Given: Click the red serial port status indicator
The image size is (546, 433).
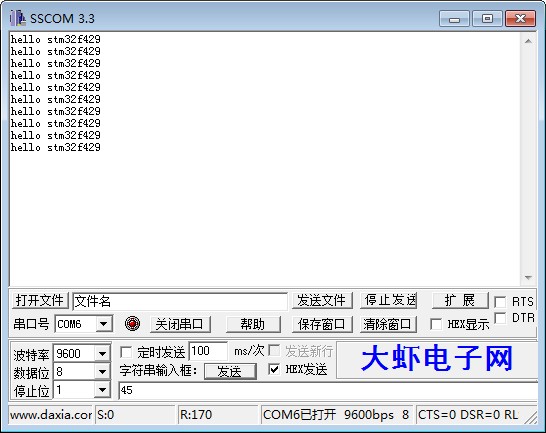Looking at the screenshot, I should coord(132,324).
